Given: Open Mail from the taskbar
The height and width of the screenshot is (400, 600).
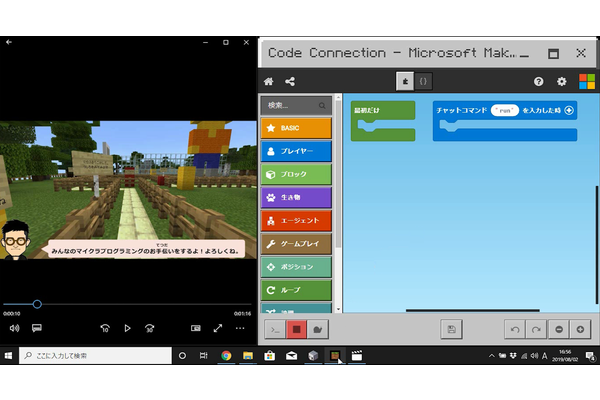Looking at the screenshot, I should 292,356.
